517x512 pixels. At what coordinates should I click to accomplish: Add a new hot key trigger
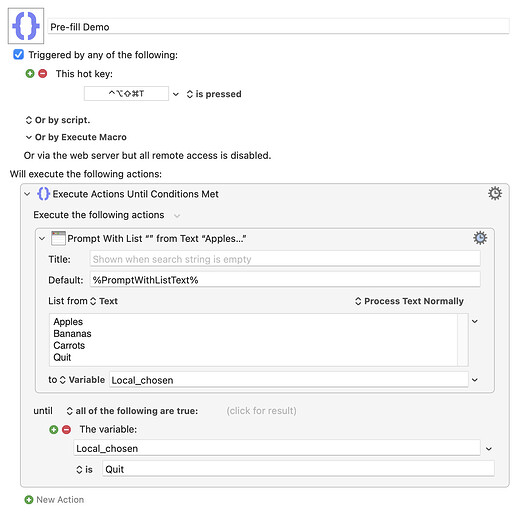[30, 73]
